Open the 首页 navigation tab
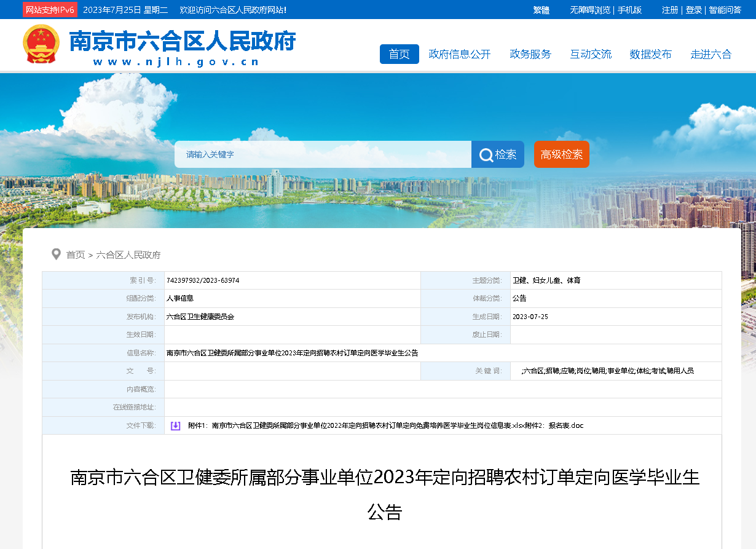This screenshot has height=549, width=756. click(399, 54)
